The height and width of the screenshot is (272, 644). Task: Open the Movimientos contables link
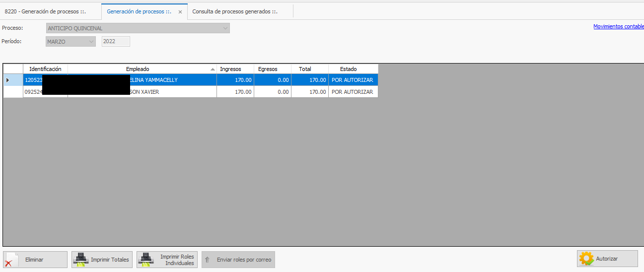point(618,27)
